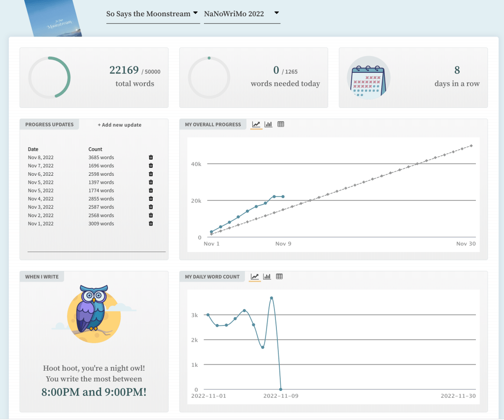504x420 pixels.
Task: Delete the 2855 words Nov 4 entry
Action: [151, 199]
